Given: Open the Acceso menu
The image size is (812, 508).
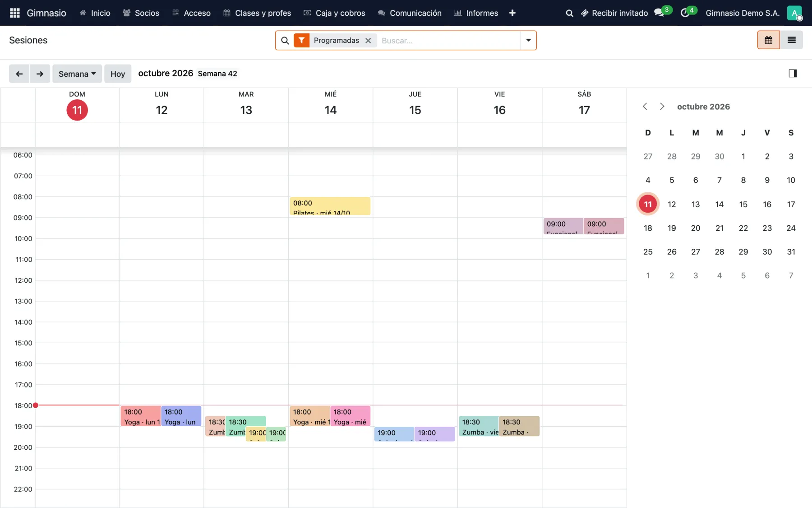Looking at the screenshot, I should tap(191, 13).
